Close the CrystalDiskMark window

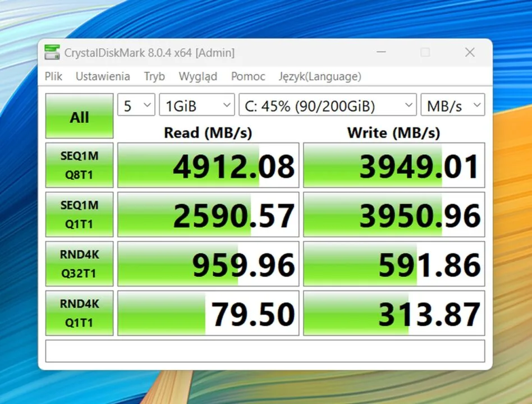[470, 52]
